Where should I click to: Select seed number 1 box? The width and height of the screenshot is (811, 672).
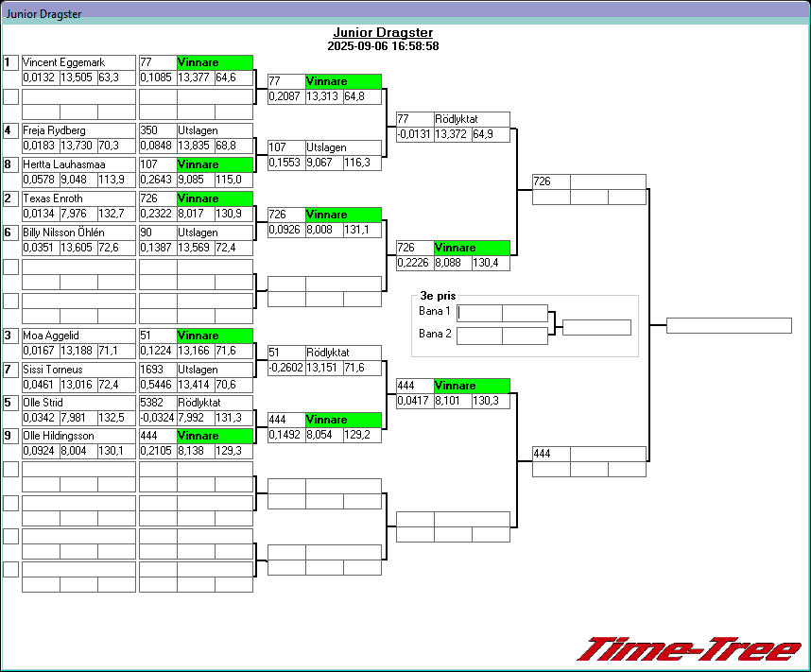point(10,62)
